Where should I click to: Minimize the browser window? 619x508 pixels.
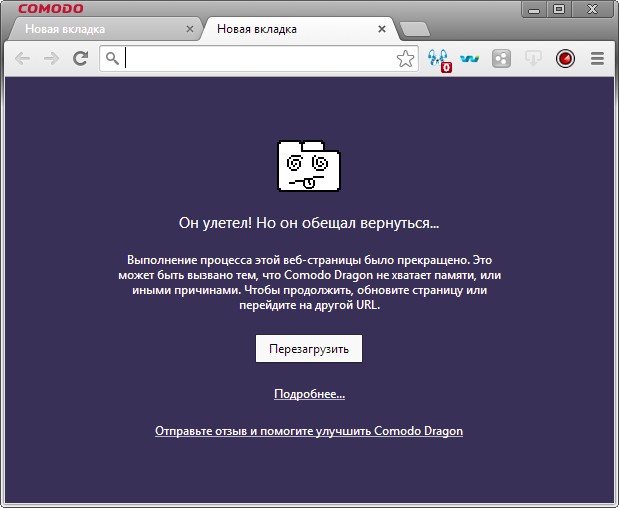[534, 9]
